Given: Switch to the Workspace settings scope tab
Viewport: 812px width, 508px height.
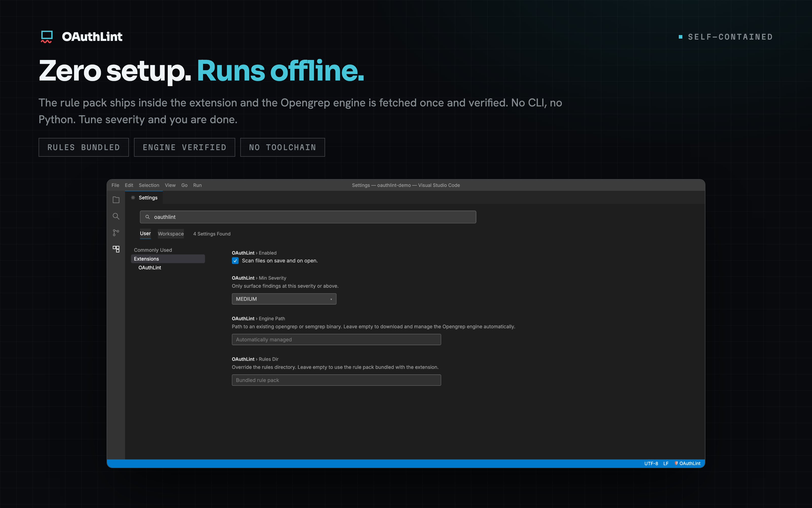Looking at the screenshot, I should (x=171, y=234).
